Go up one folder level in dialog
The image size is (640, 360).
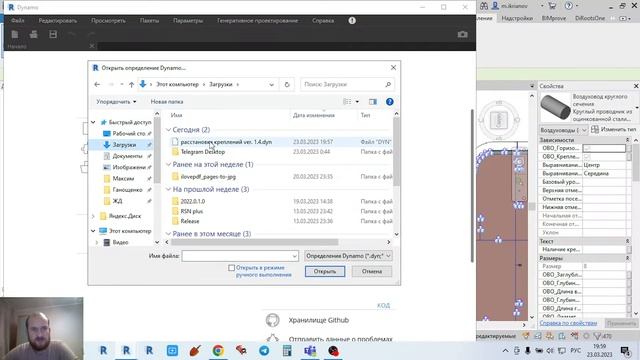(x=131, y=84)
